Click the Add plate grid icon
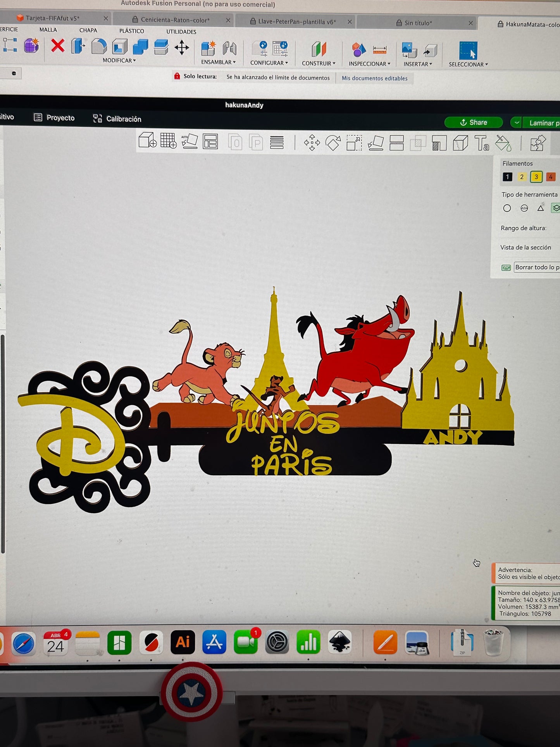The height and width of the screenshot is (747, 560). [169, 141]
